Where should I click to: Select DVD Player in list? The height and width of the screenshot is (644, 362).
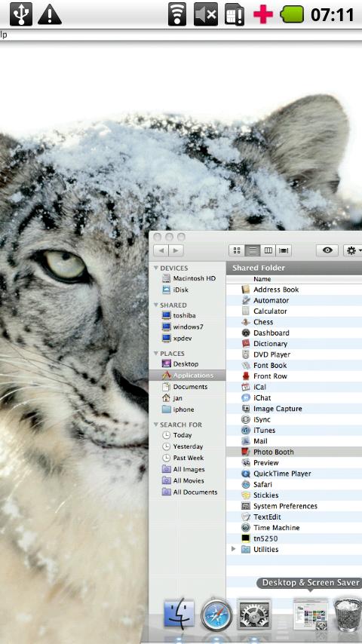(294, 354)
